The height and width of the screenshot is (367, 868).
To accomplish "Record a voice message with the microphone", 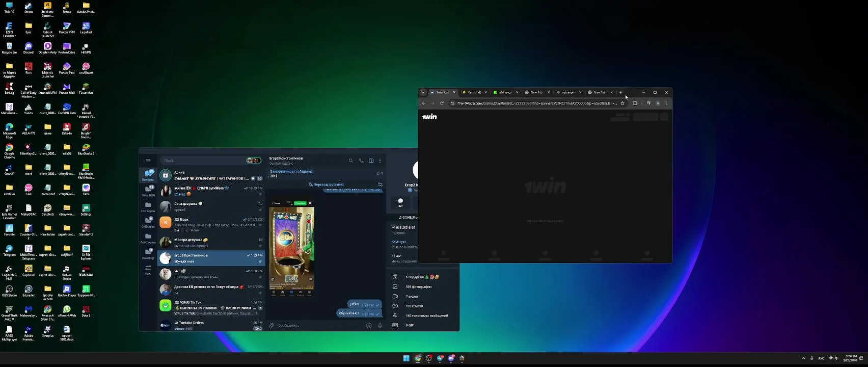I will click(x=380, y=325).
